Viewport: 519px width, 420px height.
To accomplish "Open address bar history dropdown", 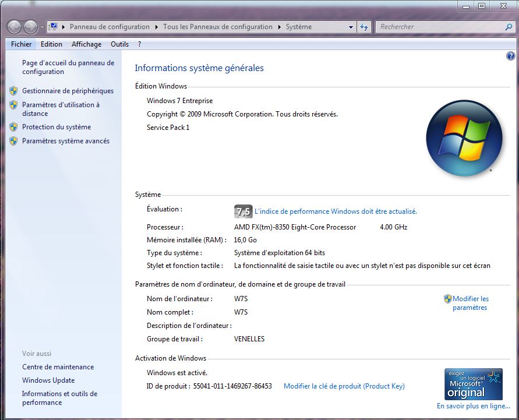I will [351, 27].
